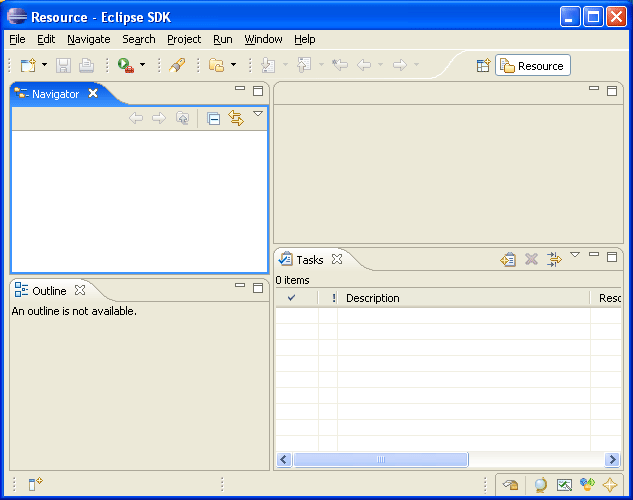This screenshot has height=500, width=633.
Task: Sort by the Completed checkmark column
Action: pos(297,298)
